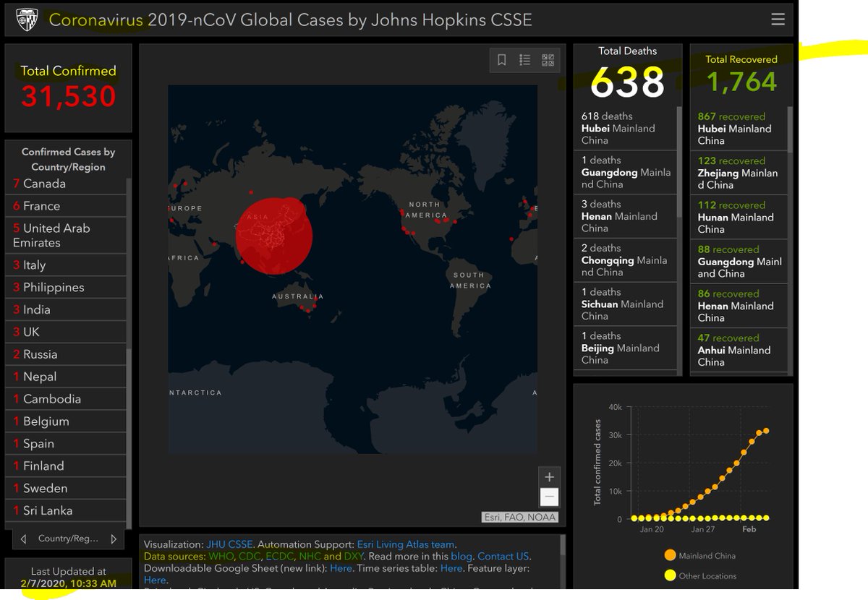Select the 5 United Arab Emirates row
This screenshot has height=600, width=868.
[x=67, y=236]
